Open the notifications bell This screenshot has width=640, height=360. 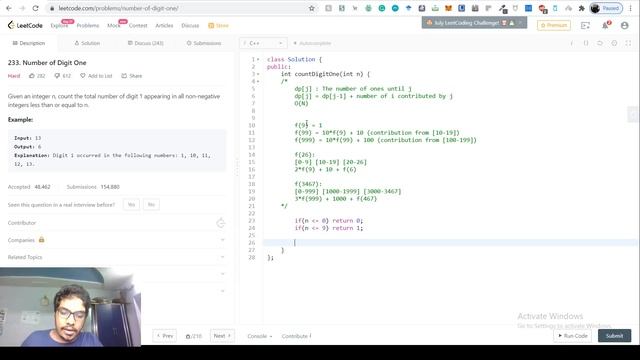[x=605, y=25]
